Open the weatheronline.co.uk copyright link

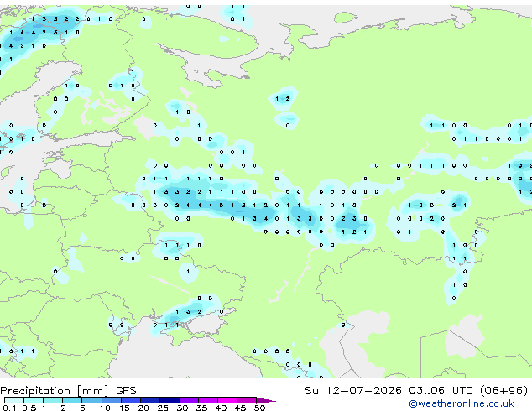pyautogui.click(x=462, y=403)
